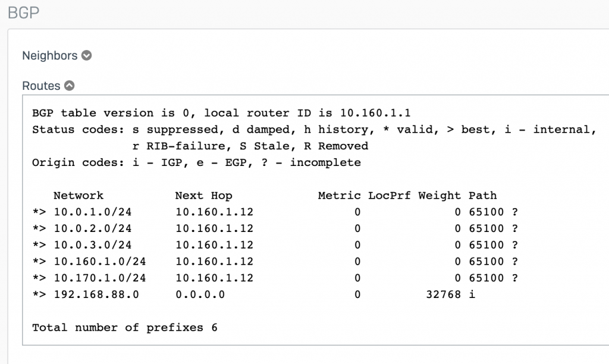Viewport: 609px width, 364px height.
Task: Click the BGP page heading
Action: pos(23,13)
